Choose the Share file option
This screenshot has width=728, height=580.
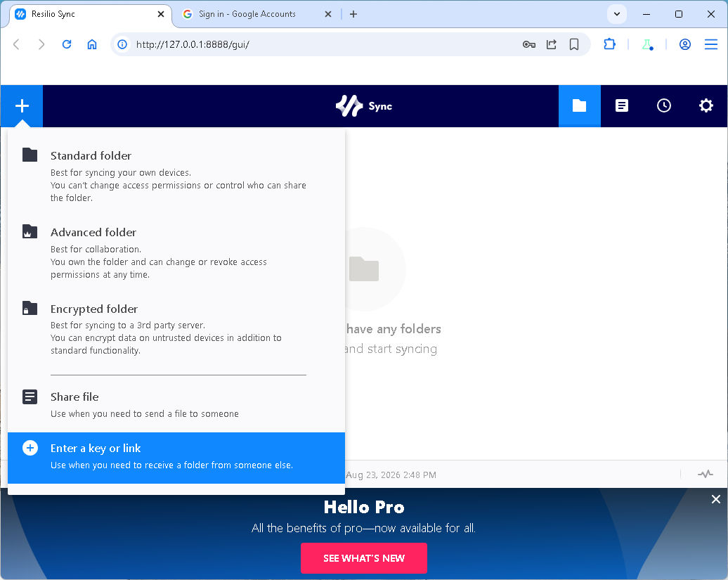176,404
